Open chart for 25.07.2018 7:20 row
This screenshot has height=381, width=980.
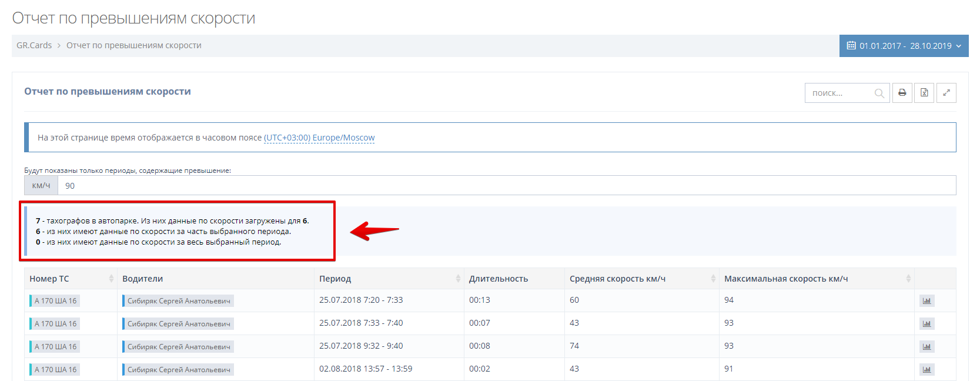click(927, 301)
